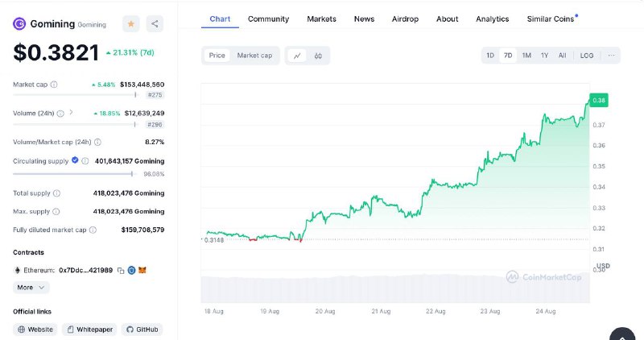644x340 pixels.
Task: Switch chart to line view icon
Action: click(297, 56)
